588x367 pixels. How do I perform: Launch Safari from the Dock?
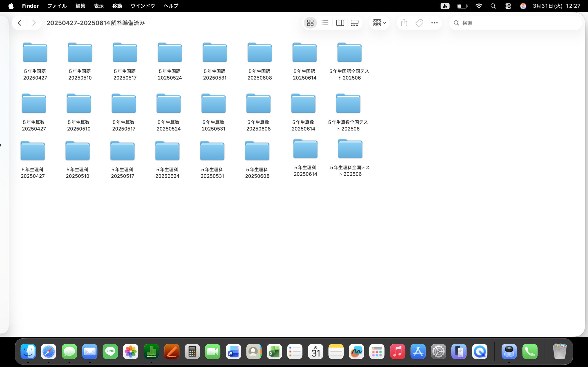click(x=49, y=351)
